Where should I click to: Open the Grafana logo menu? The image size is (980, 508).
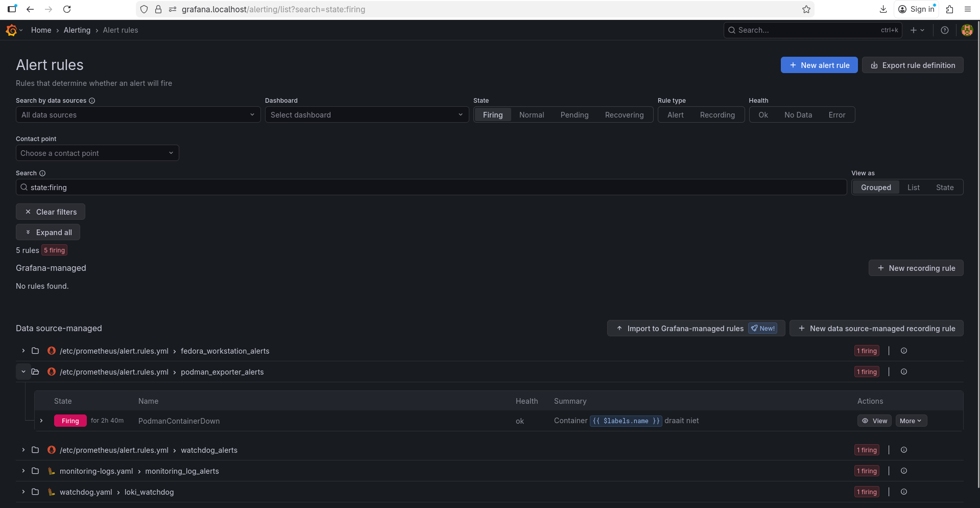click(x=14, y=30)
